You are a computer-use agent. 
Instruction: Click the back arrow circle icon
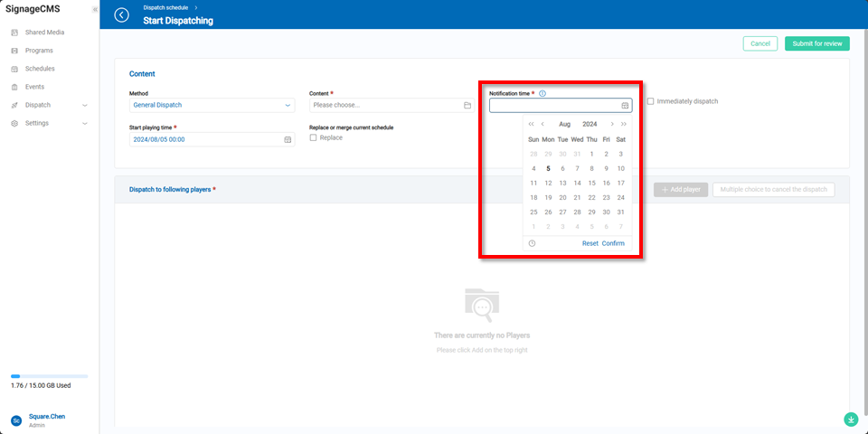(x=122, y=15)
